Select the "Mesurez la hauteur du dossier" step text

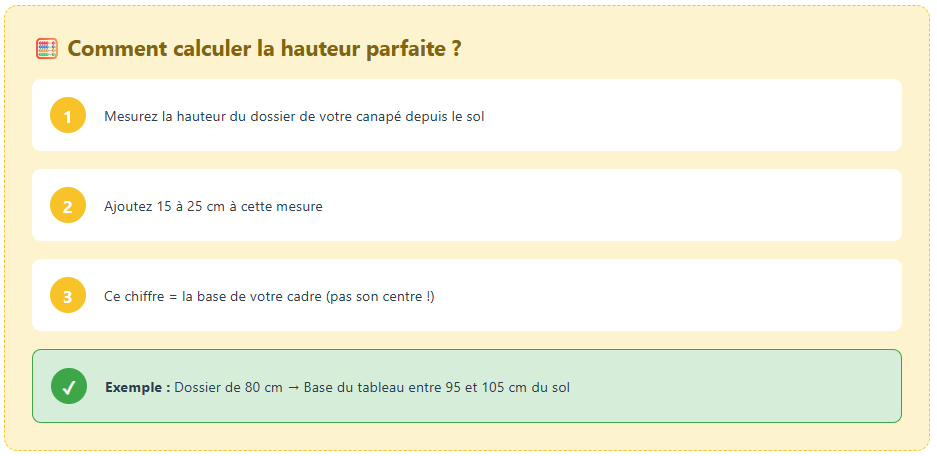(294, 116)
